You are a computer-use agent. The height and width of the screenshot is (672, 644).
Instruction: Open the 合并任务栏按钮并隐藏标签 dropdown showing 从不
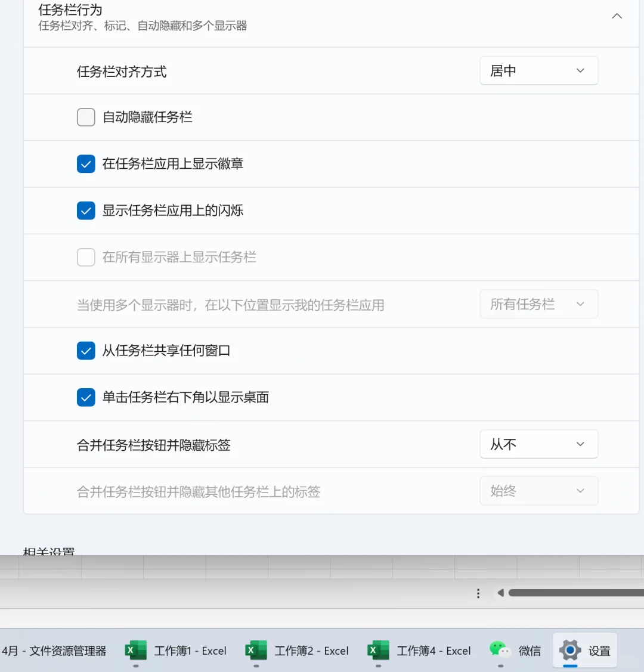[x=538, y=444]
